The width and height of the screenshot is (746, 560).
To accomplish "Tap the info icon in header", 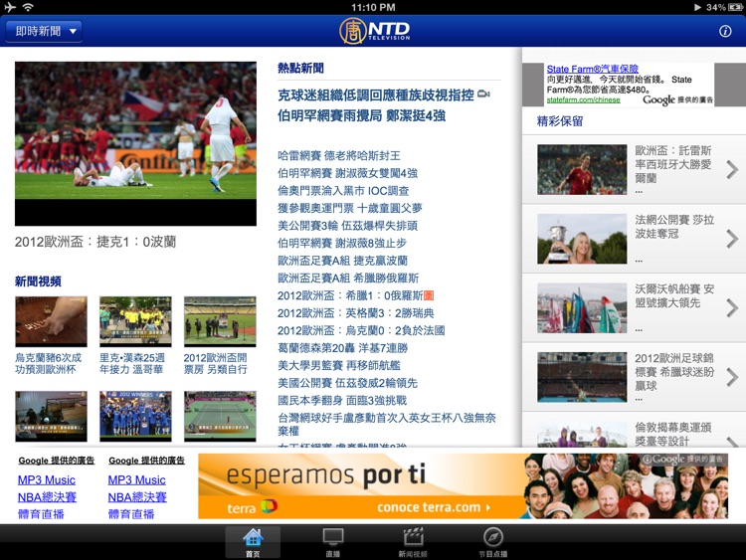I will [x=725, y=32].
